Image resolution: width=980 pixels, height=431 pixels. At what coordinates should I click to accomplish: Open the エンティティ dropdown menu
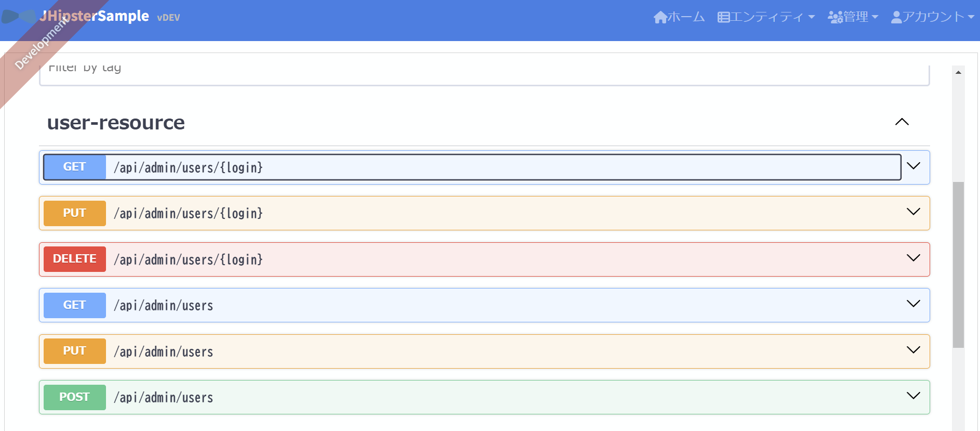click(766, 17)
